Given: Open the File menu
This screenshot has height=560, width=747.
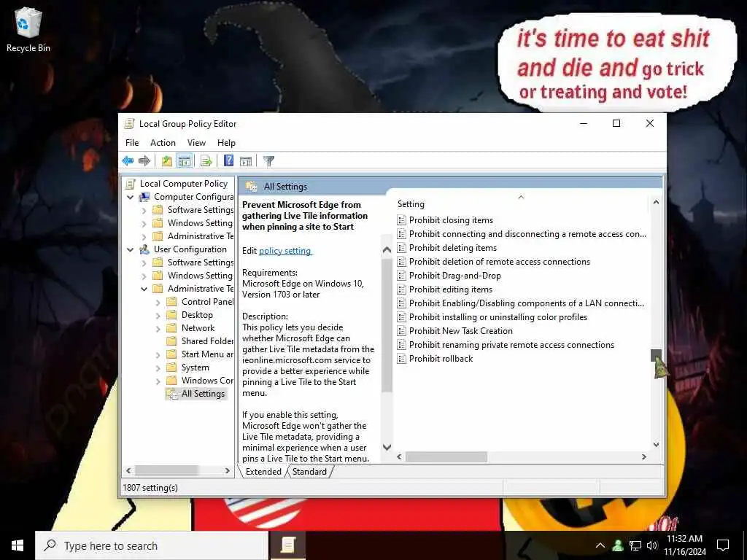Looking at the screenshot, I should pyautogui.click(x=132, y=143).
